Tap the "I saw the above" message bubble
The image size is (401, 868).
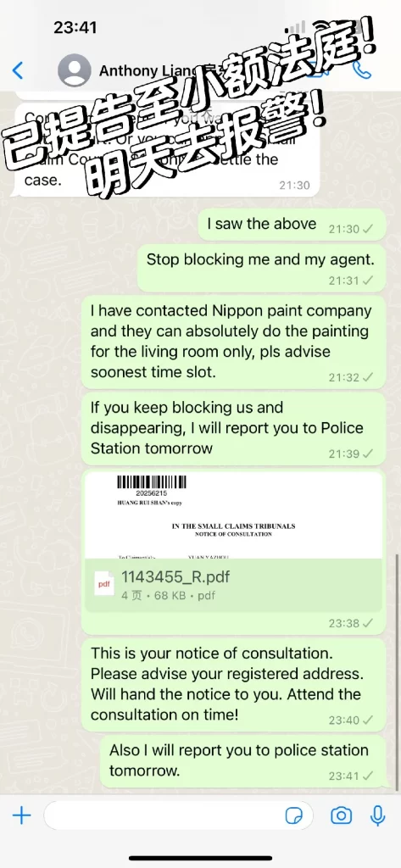[292, 225]
